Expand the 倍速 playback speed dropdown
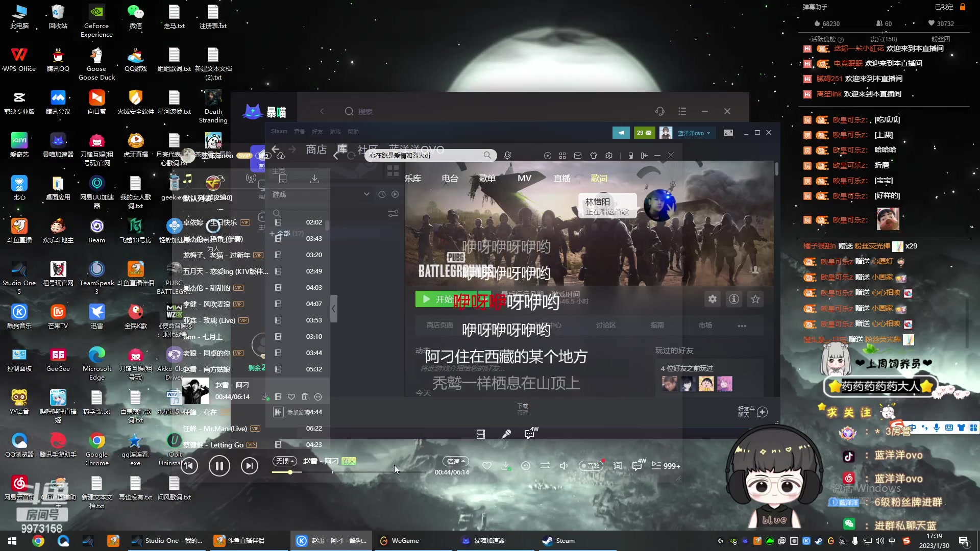Image resolution: width=980 pixels, height=551 pixels. (456, 461)
